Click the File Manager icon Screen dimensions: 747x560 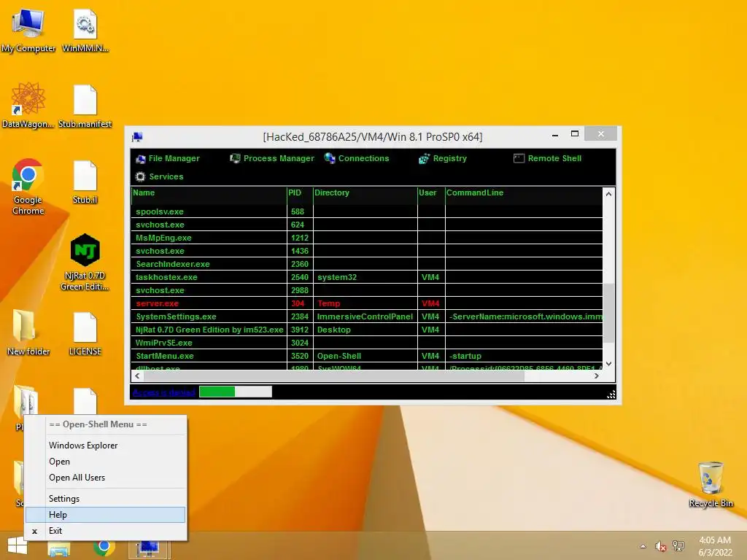coord(141,159)
